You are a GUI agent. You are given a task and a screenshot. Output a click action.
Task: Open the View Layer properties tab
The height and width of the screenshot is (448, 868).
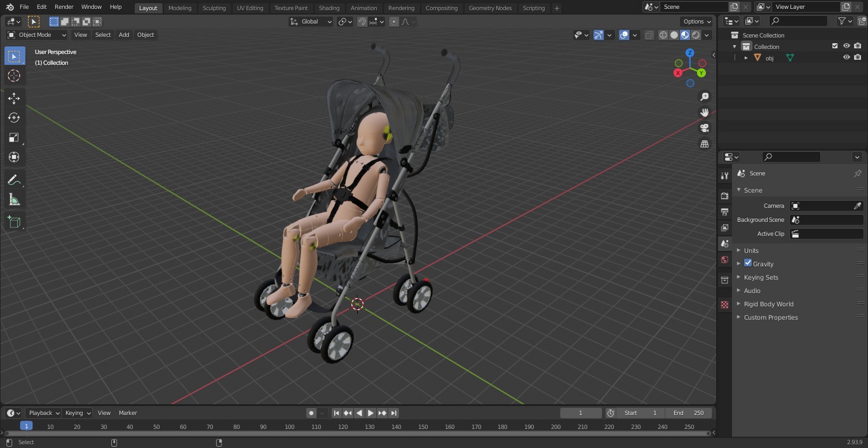pos(724,227)
